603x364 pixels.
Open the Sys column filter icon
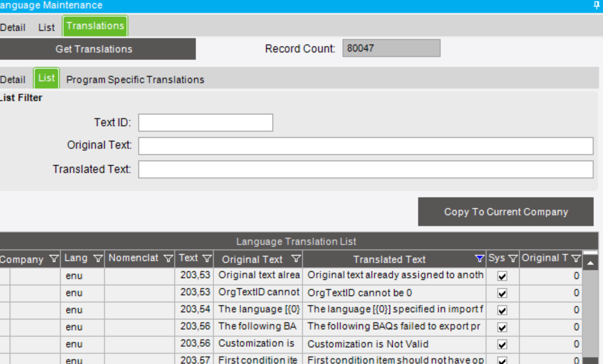point(512,259)
